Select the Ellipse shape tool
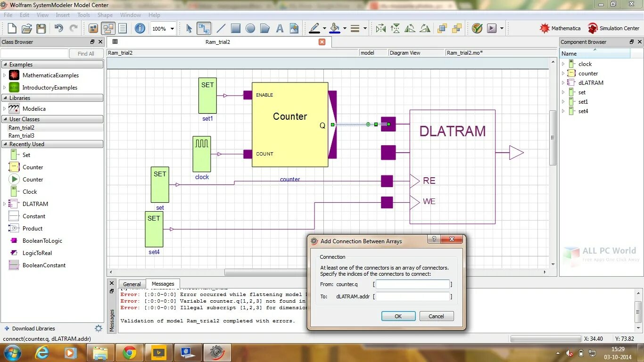 pyautogui.click(x=250, y=28)
